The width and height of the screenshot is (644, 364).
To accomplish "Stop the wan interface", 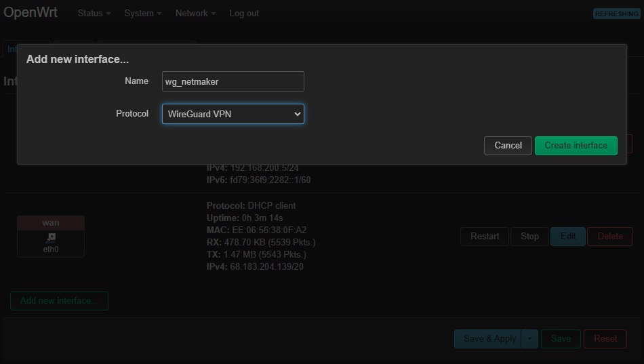I will tap(529, 237).
